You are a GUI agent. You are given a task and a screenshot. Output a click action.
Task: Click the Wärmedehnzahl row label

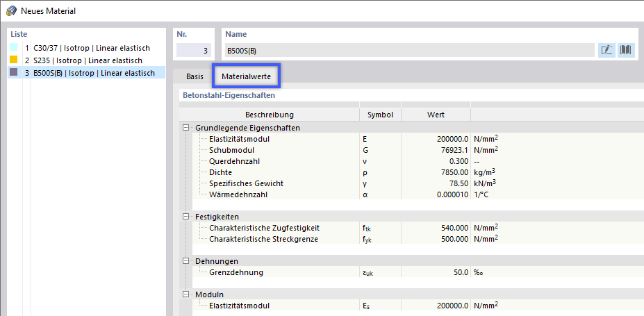pyautogui.click(x=238, y=194)
